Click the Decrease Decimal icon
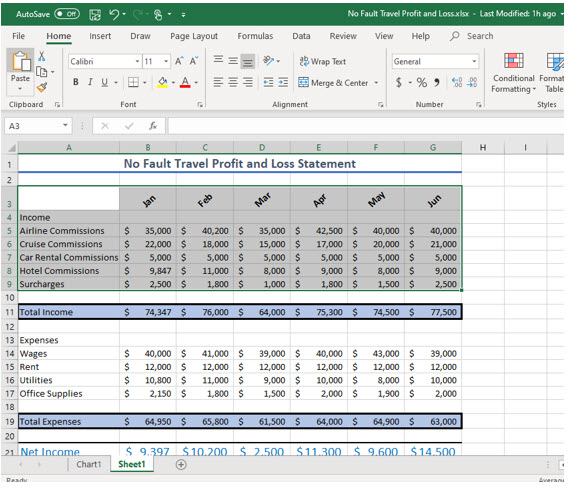This screenshot has width=570, height=494. click(x=472, y=83)
